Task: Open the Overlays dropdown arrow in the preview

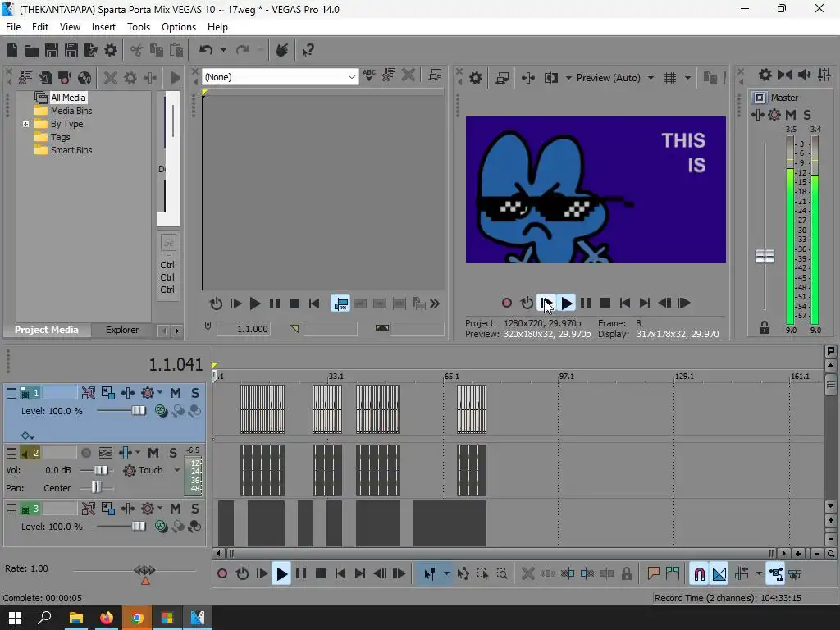Action: coord(687,78)
